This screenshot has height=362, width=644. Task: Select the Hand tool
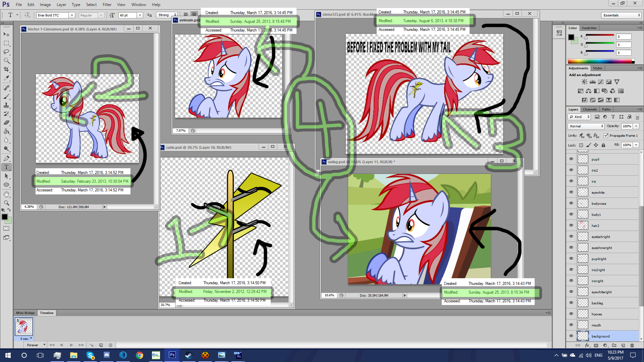click(x=6, y=194)
